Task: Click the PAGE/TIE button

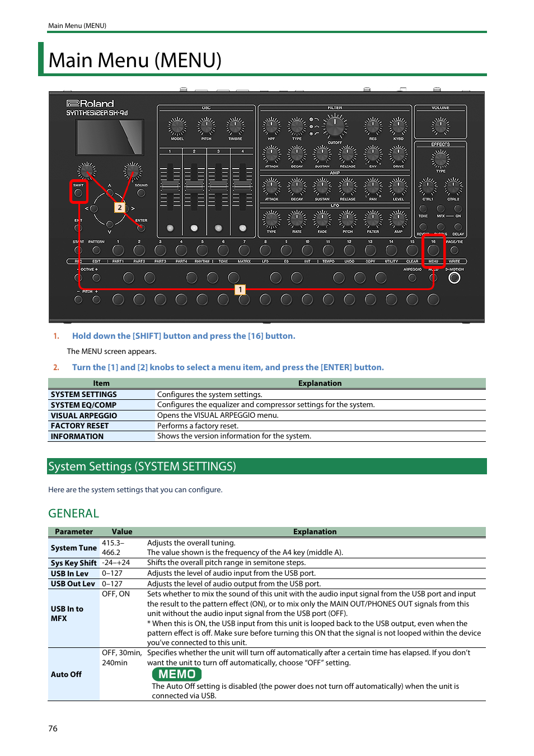Action: click(455, 250)
